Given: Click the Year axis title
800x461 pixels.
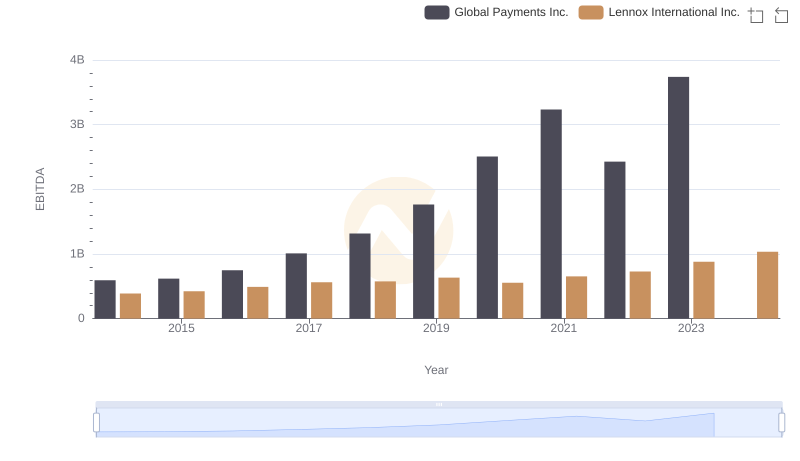Looking at the screenshot, I should click(x=436, y=370).
